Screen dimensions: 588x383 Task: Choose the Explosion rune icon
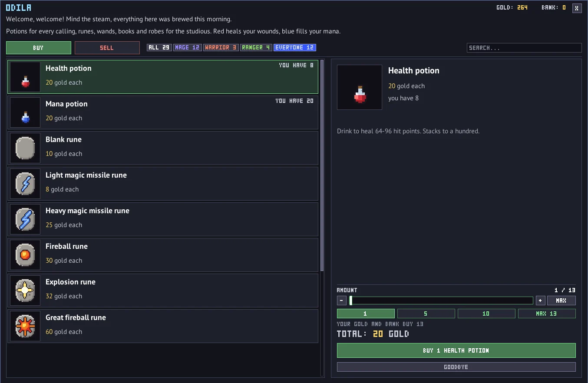[x=25, y=291]
